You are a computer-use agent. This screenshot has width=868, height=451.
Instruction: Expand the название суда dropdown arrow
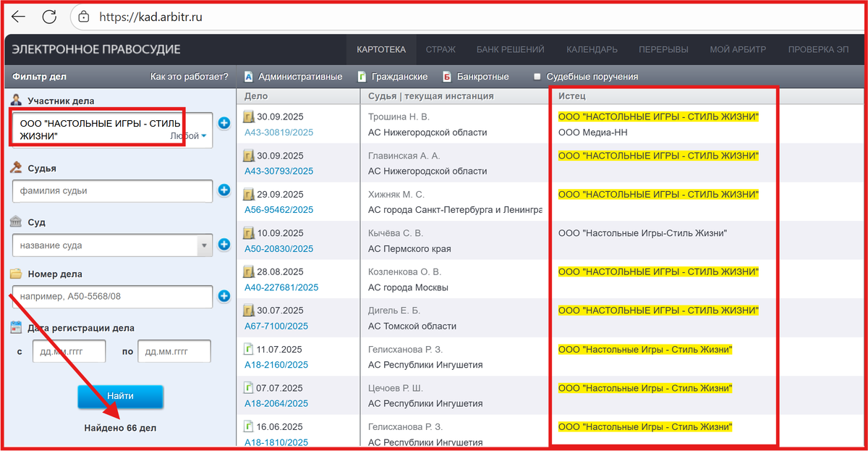tap(205, 245)
